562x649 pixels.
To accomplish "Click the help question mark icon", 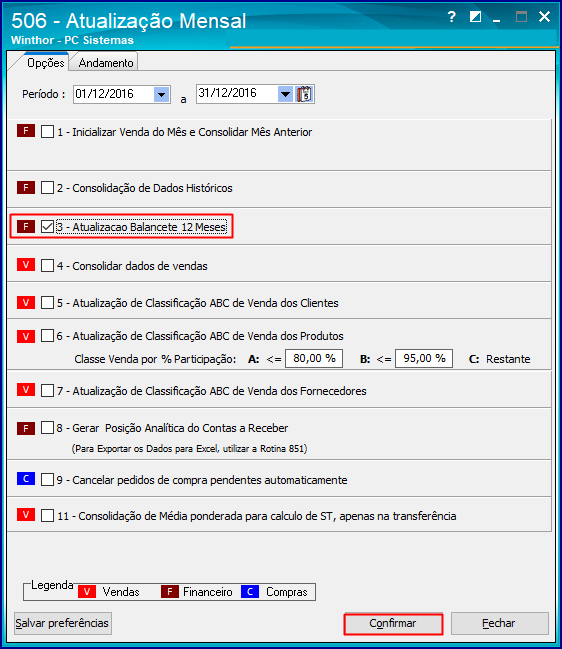I will 452,17.
